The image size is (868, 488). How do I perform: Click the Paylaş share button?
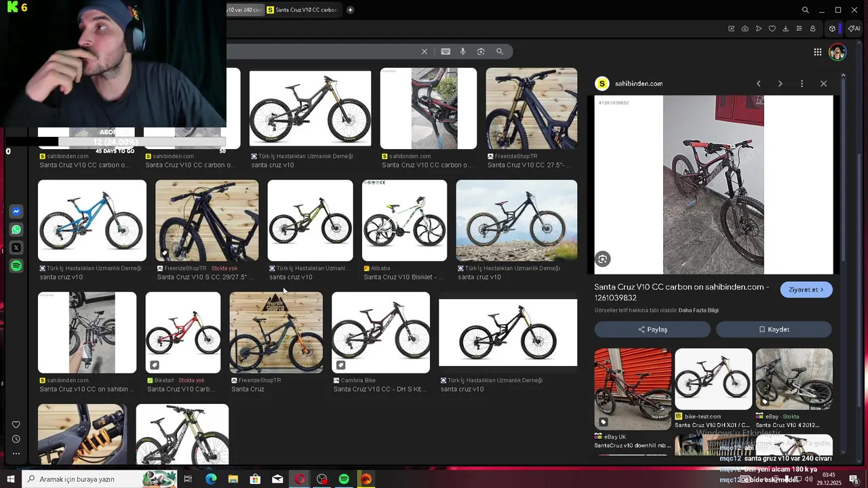point(652,329)
